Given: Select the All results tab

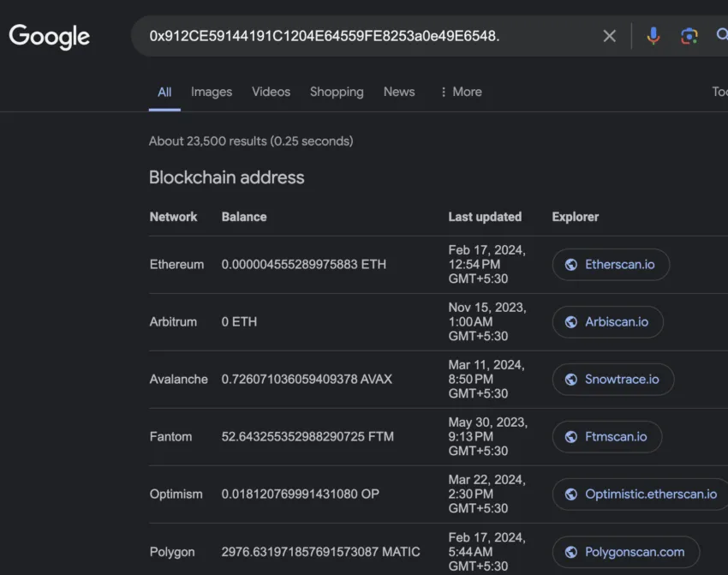Looking at the screenshot, I should click(x=164, y=92).
